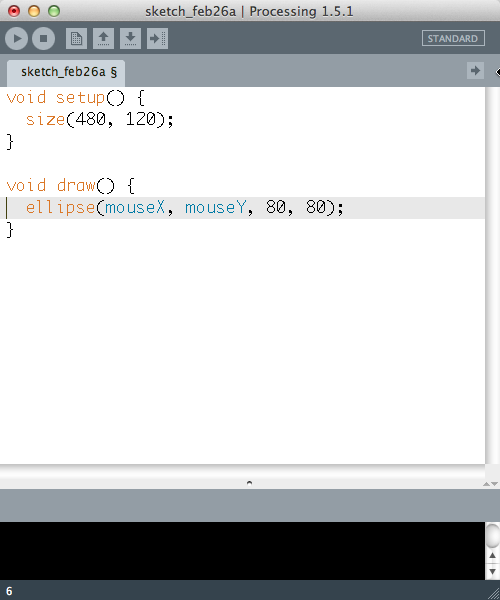
Task: Click the 'mouseY' variable in code
Action: (215, 208)
